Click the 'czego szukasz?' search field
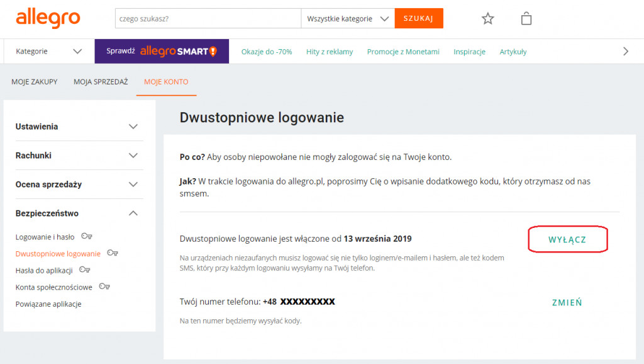644x364 pixels. click(x=208, y=19)
